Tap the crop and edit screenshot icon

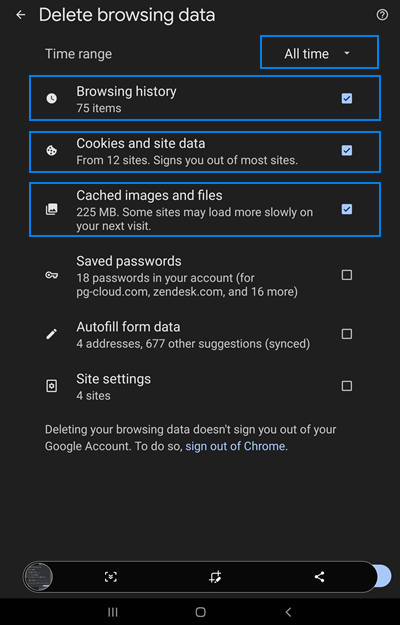pos(215,577)
